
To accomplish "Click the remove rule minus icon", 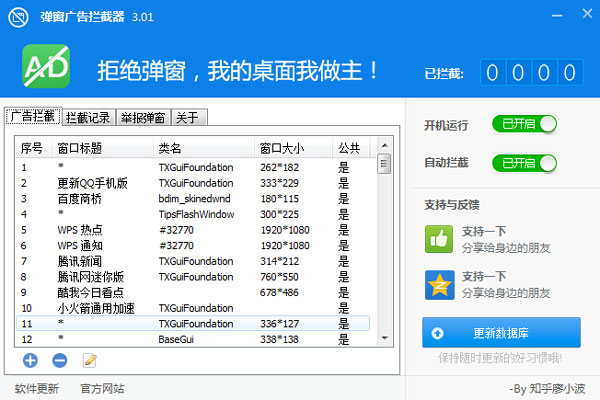I will tap(59, 360).
